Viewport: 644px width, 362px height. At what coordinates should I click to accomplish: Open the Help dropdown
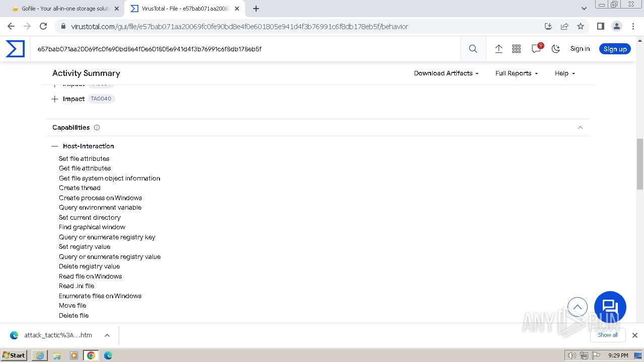pyautogui.click(x=565, y=73)
